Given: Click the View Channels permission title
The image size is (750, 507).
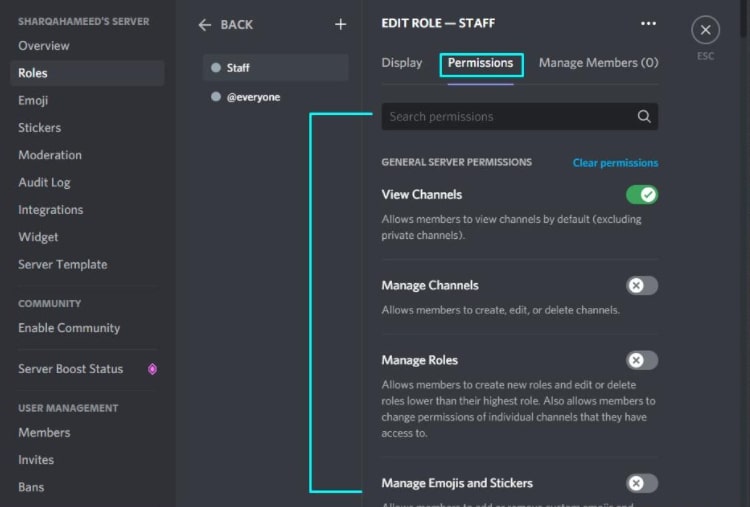Looking at the screenshot, I should click(421, 195).
